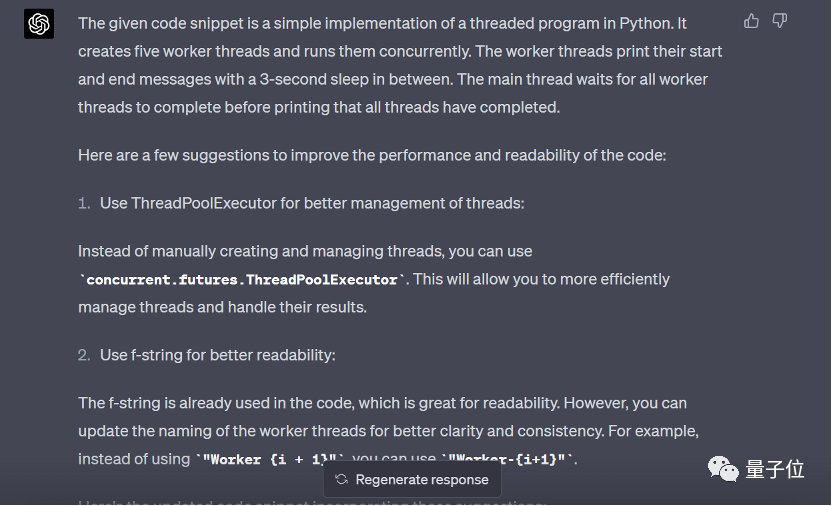Click the "The given code snippet" opening line
The height and width of the screenshot is (506, 832).
[x=382, y=23]
